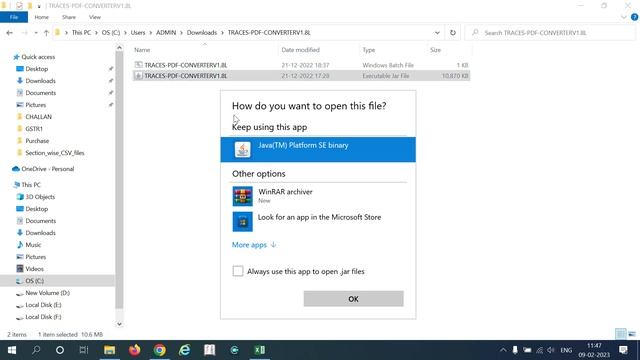Open the Purchase folder

[37, 141]
